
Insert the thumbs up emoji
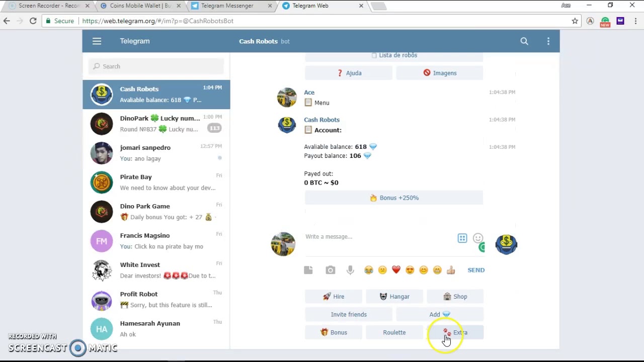[x=451, y=270]
